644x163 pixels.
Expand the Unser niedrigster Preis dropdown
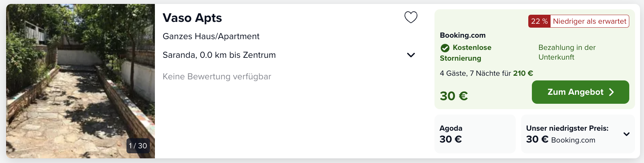click(x=626, y=134)
